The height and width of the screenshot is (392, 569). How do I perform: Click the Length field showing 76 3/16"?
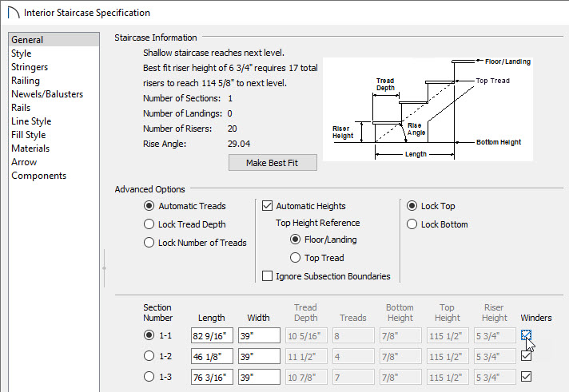(x=212, y=377)
